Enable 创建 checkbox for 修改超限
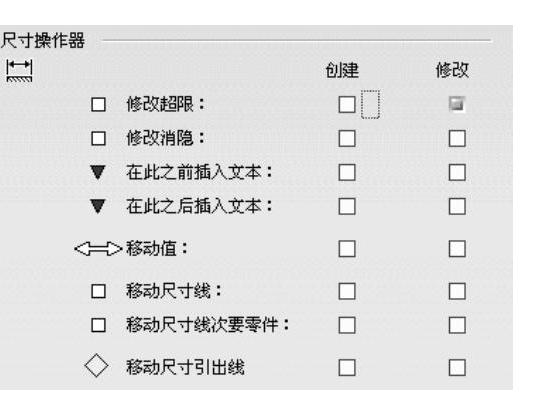The height and width of the screenshot is (394, 553). [347, 105]
